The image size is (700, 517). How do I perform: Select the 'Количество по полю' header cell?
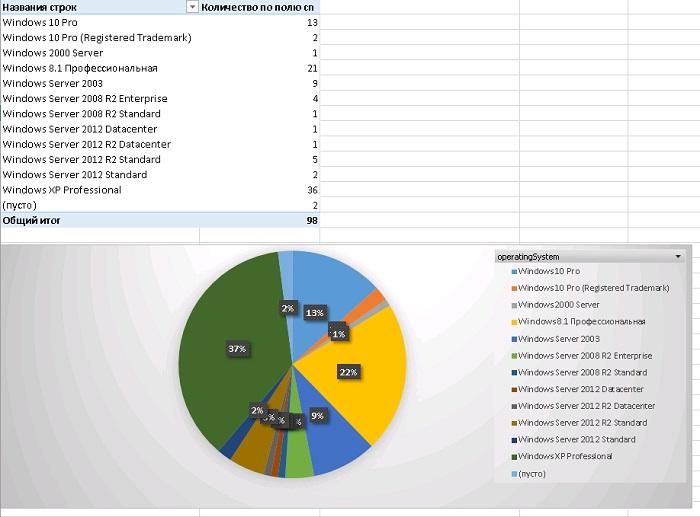coord(258,8)
